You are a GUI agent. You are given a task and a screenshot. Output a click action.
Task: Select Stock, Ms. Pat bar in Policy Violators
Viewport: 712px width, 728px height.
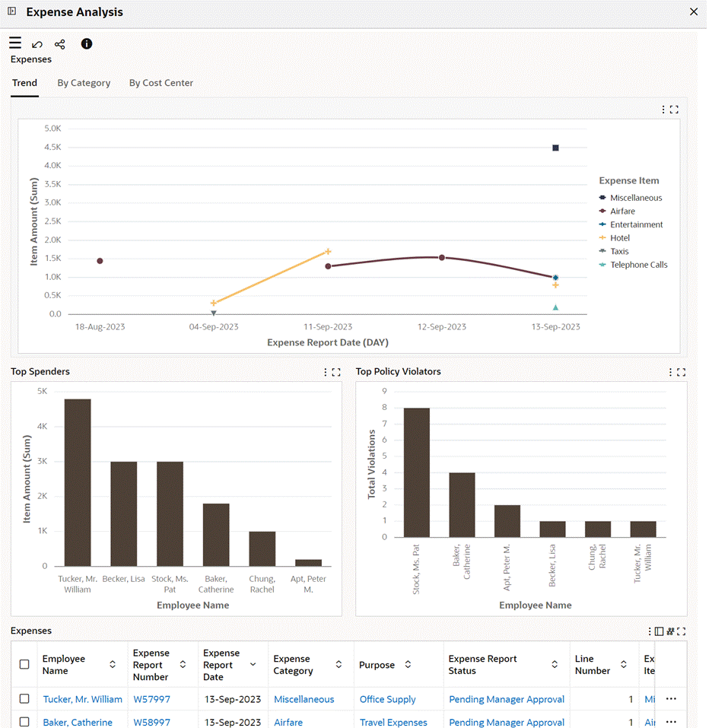point(416,472)
